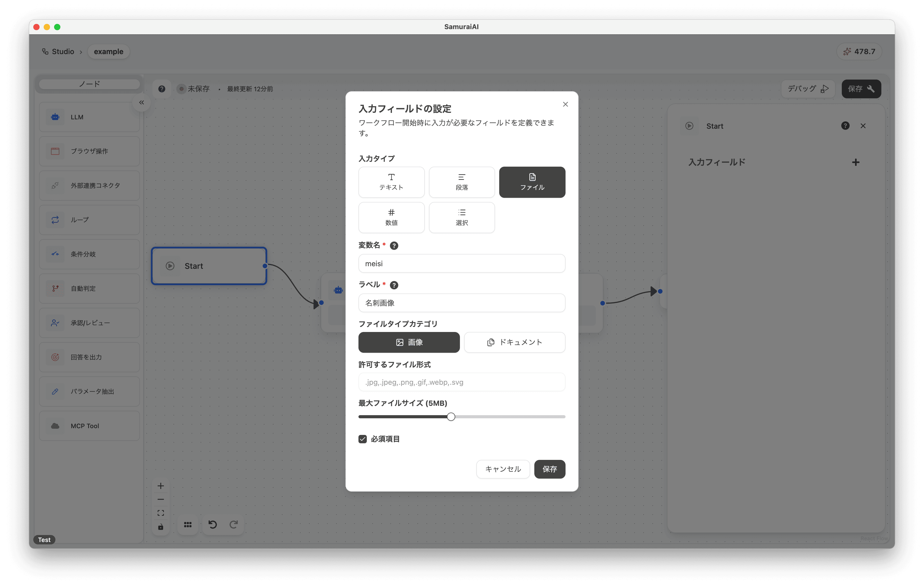Click the fit-view icon in zoom controls
This screenshot has width=924, height=587.
click(161, 513)
